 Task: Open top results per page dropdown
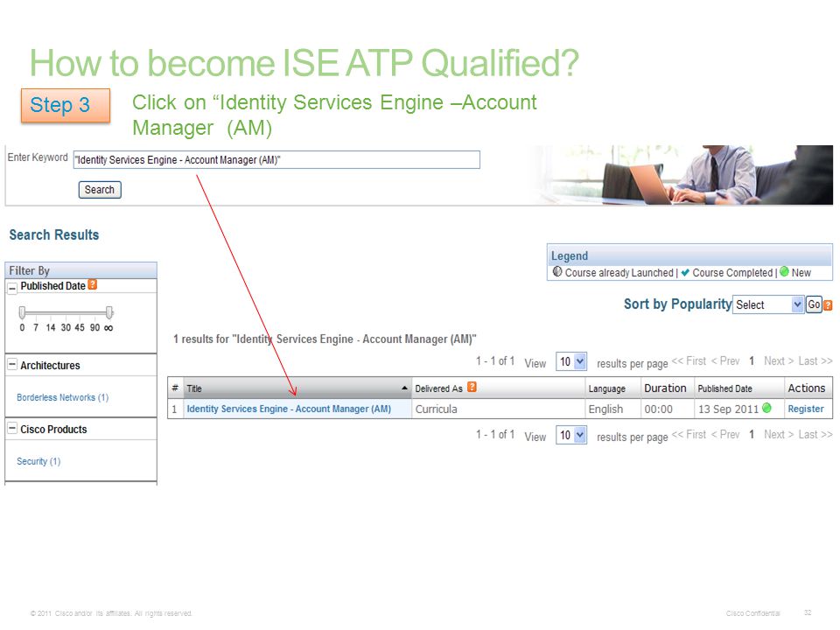tap(571, 362)
